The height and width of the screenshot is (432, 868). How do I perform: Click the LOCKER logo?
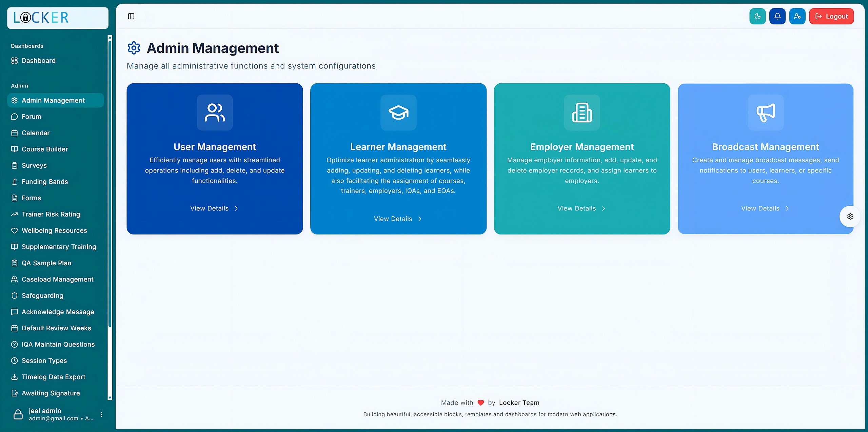40,17
